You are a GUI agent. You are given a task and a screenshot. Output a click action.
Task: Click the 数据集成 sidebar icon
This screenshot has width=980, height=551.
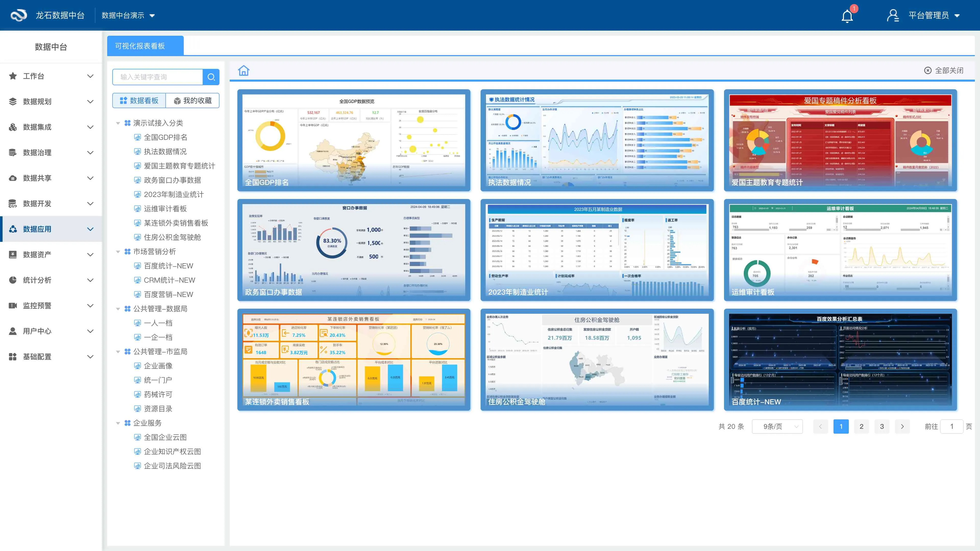(13, 127)
